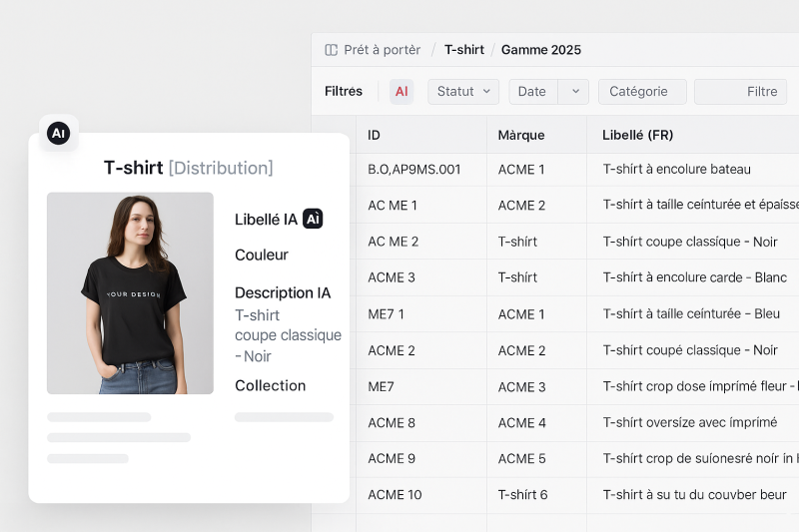This screenshot has height=532, width=799.
Task: Click the T-shirt model product photo
Action: point(130,292)
